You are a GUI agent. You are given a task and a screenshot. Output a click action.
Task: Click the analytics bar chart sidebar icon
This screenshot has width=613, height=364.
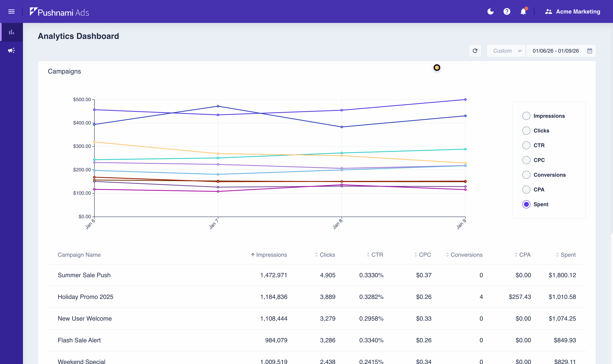click(x=11, y=32)
